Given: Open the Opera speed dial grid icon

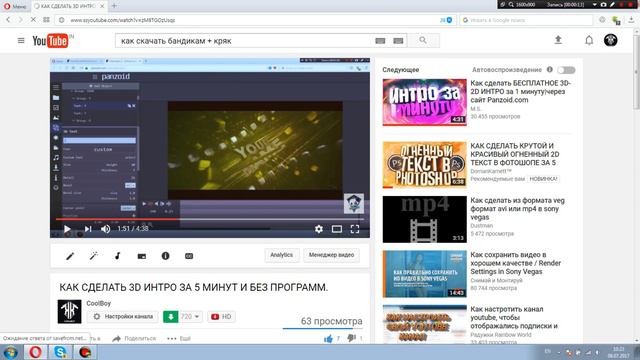Looking at the screenshot, I should (x=47, y=20).
